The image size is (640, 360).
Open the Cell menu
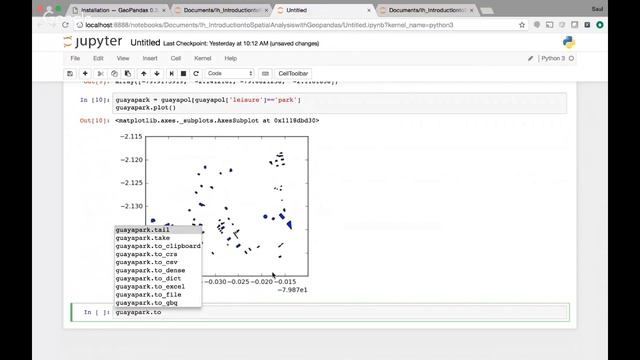(176, 58)
